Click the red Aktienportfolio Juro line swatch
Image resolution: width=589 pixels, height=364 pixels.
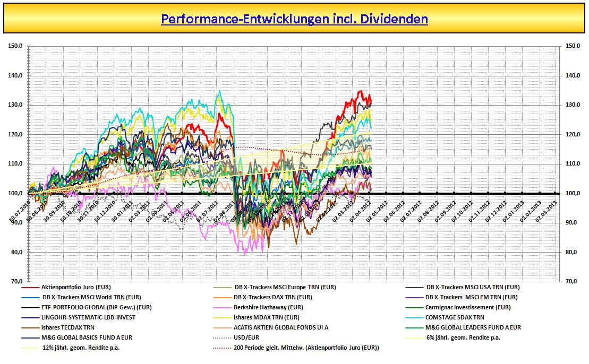[x=30, y=288]
